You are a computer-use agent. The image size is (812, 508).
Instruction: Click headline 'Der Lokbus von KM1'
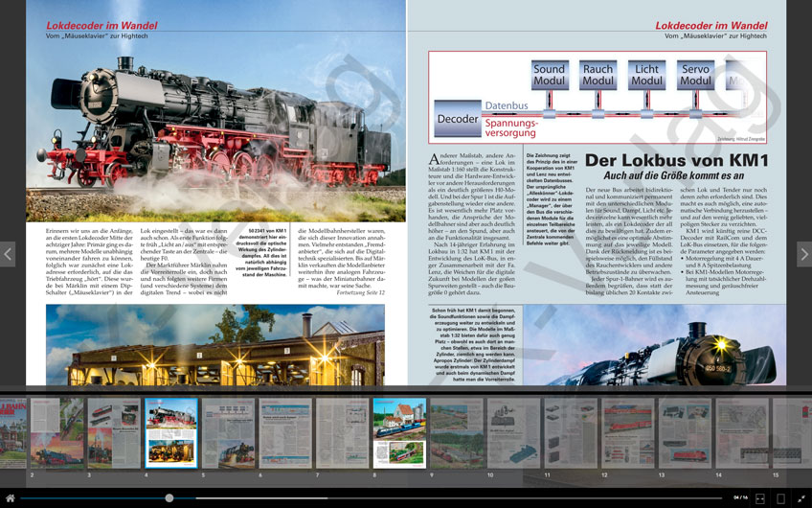676,160
